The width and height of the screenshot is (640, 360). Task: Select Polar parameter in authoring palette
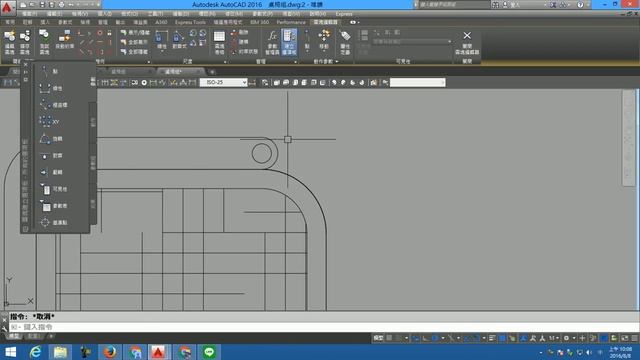53,105
